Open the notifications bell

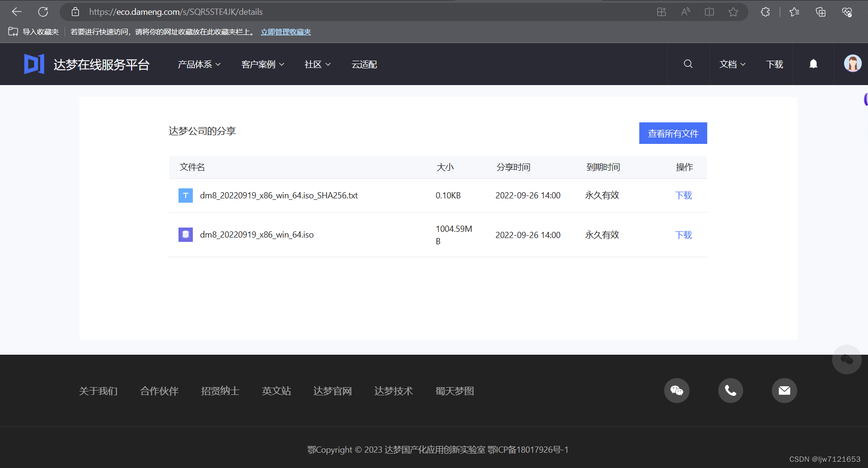813,64
